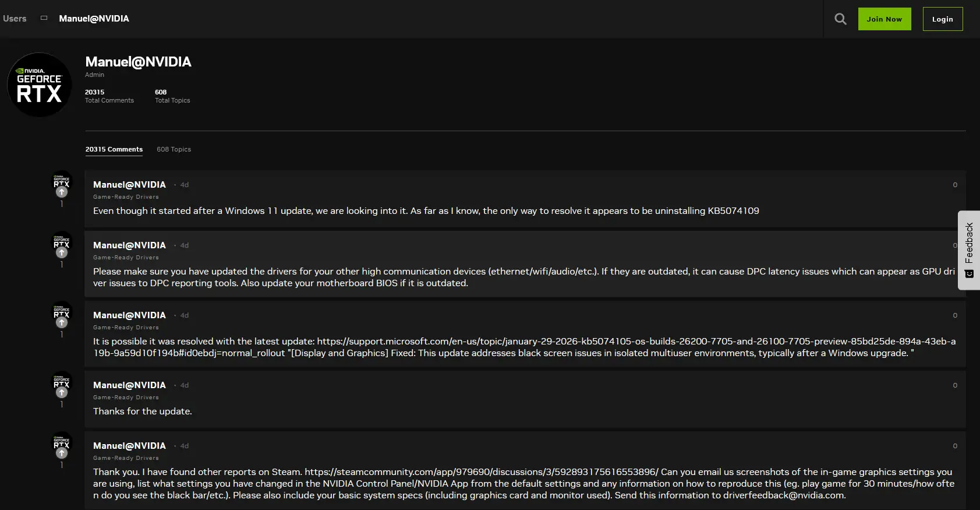This screenshot has width=980, height=510.
Task: Click the avatar beside the KB5074109 comment
Action: coord(62,180)
